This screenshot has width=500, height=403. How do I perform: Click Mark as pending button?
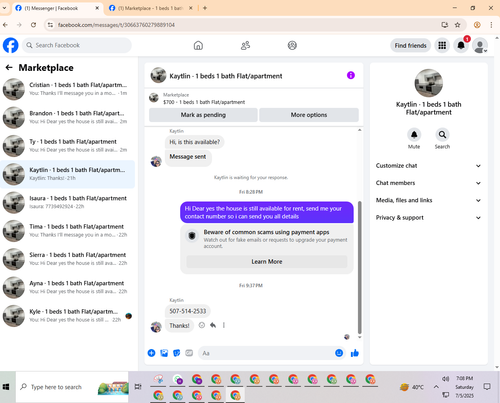pos(203,115)
